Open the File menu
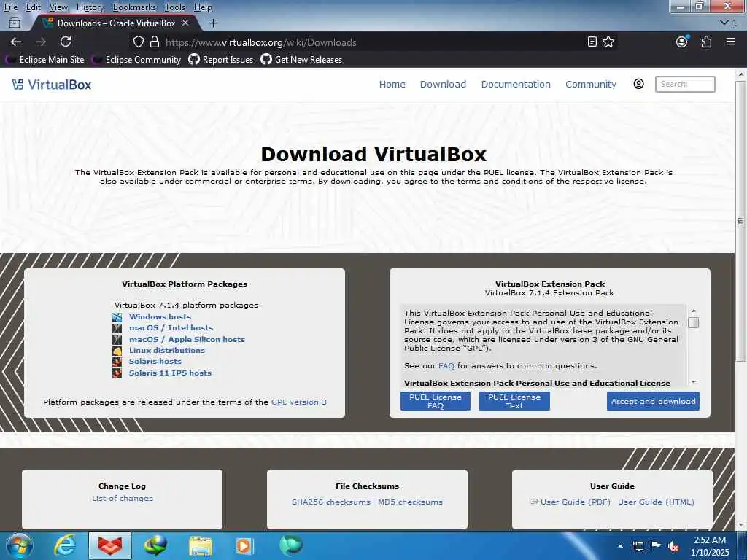This screenshot has height=560, width=747. (10, 7)
